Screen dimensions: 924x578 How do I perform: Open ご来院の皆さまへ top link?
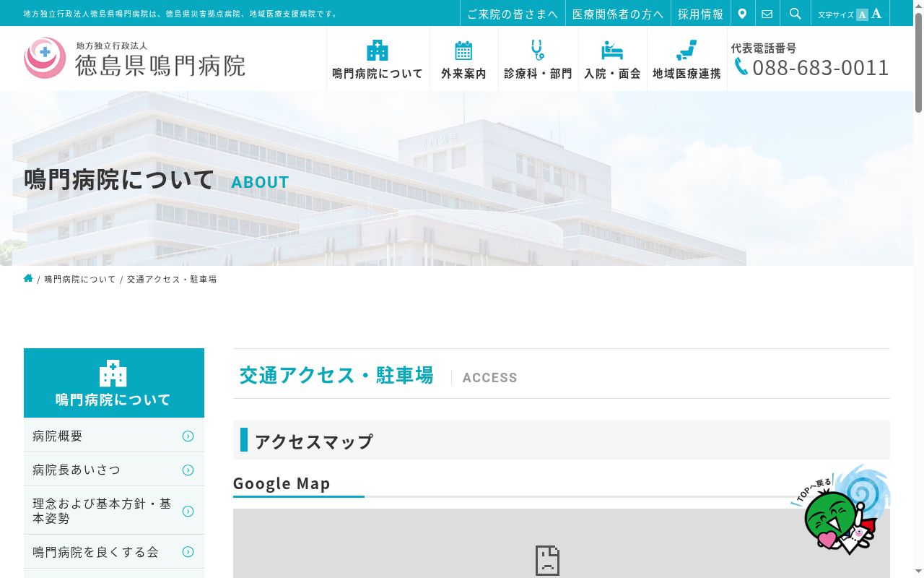pos(513,14)
